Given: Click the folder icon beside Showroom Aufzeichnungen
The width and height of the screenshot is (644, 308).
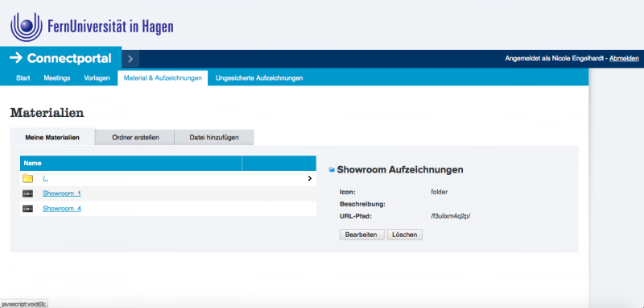Looking at the screenshot, I should (332, 170).
